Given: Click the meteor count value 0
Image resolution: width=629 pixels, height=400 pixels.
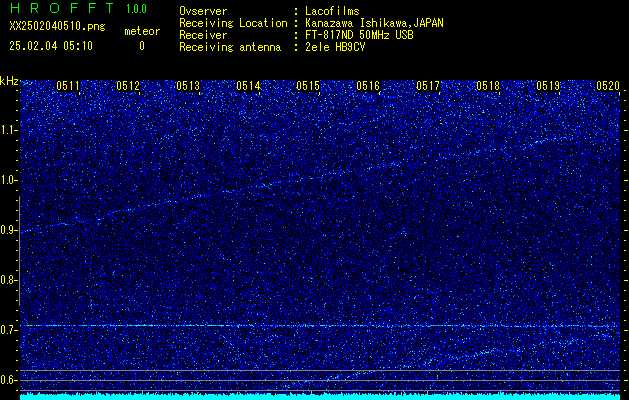Looking at the screenshot, I should point(142,46).
